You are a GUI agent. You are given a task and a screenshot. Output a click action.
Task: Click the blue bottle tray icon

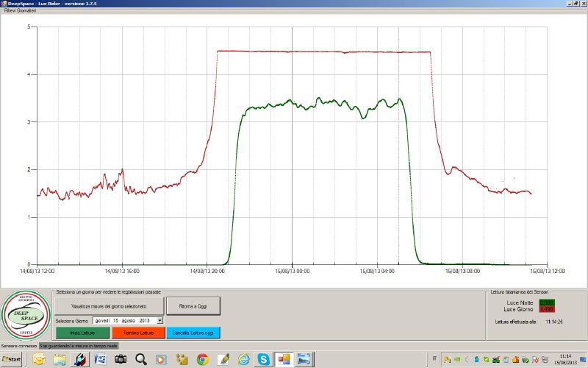tap(476, 359)
